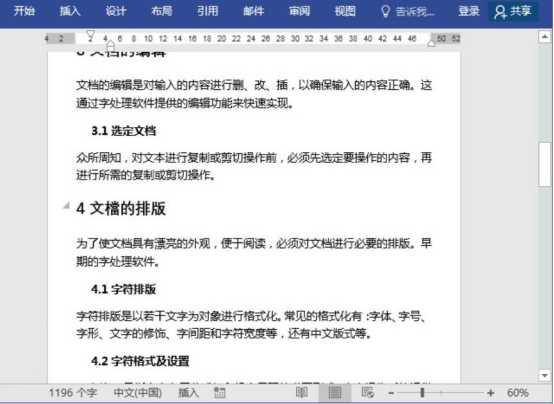The height and width of the screenshot is (404, 554).
Task: Click the vertical scrollbar thumb
Action: (544, 164)
